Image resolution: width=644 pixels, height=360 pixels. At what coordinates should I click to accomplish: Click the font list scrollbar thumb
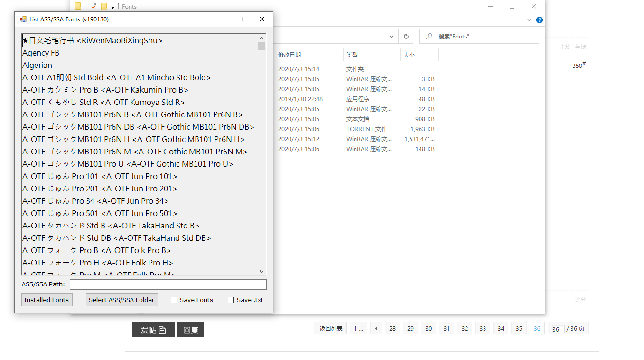click(x=261, y=46)
